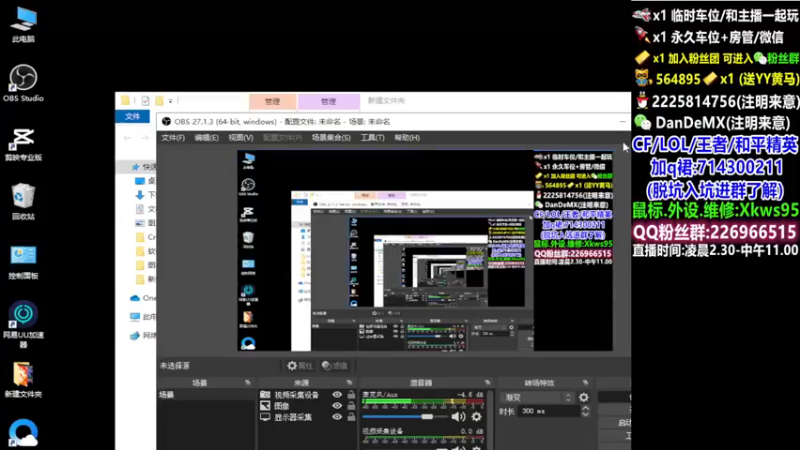Select the 视频采集设备 source row
Viewport: 800px width, 450px height.
pyautogui.click(x=308, y=394)
